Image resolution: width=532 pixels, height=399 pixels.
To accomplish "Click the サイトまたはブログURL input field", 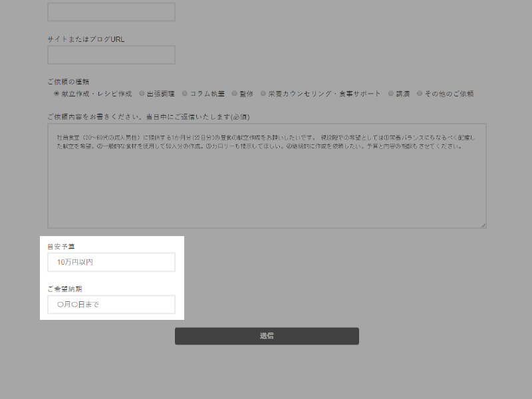I will [x=111, y=55].
